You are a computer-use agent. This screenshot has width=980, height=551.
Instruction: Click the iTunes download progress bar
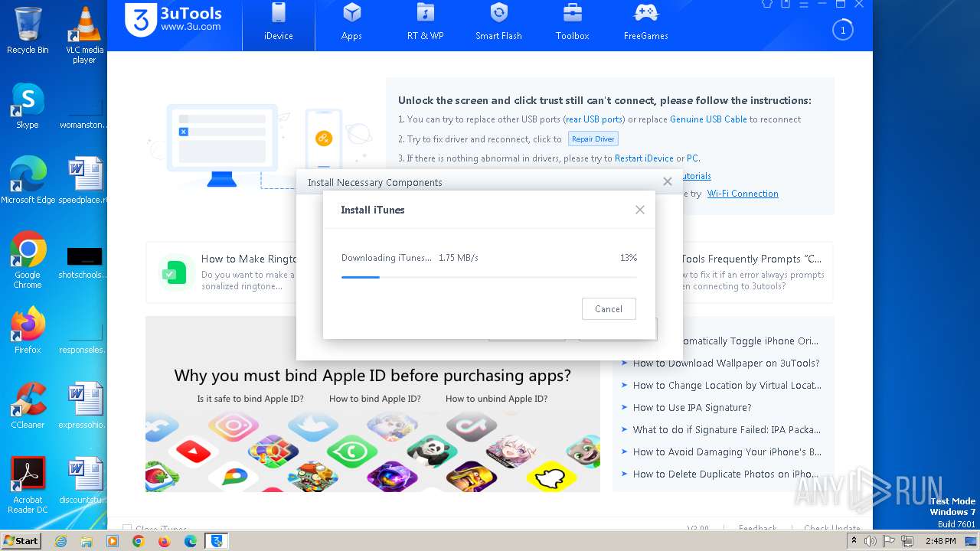point(488,277)
